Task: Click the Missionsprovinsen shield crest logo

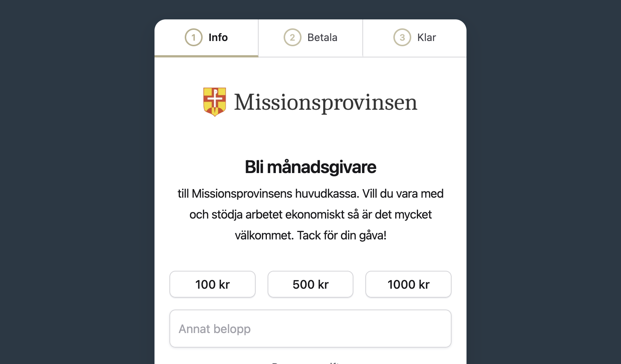Action: [x=215, y=102]
